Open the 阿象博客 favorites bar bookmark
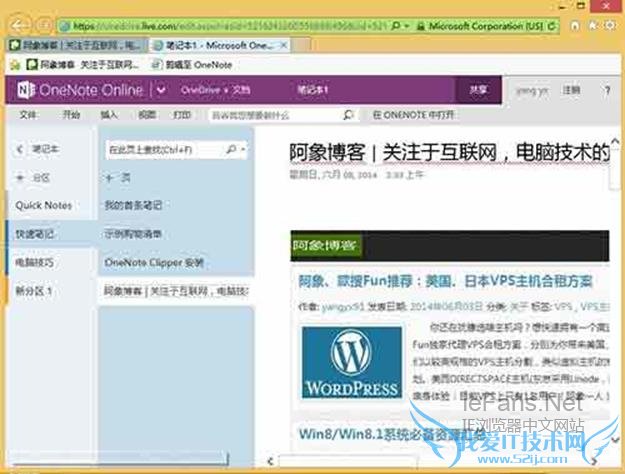625x474 pixels. point(83,65)
